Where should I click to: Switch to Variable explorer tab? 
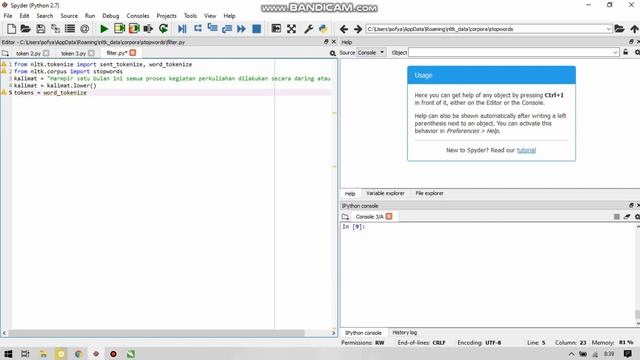point(385,193)
